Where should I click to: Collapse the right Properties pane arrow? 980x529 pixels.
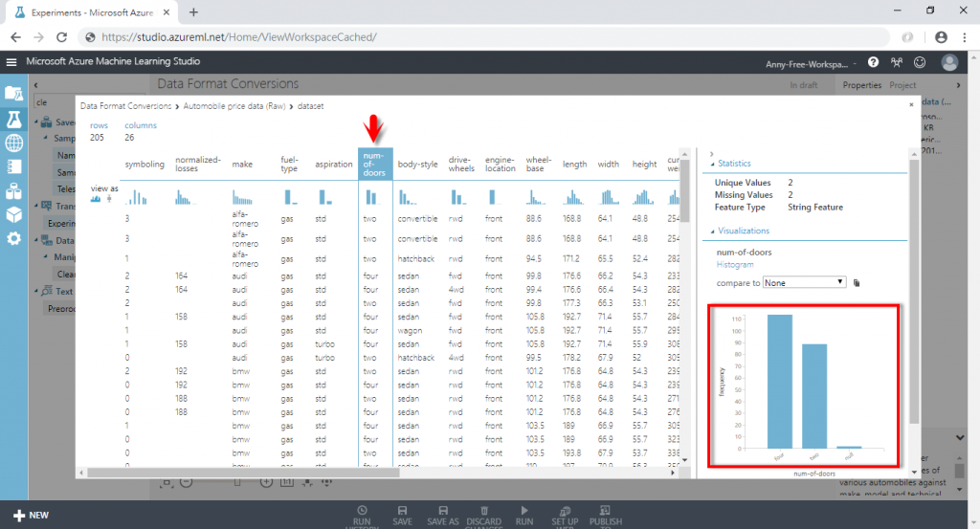(958, 85)
